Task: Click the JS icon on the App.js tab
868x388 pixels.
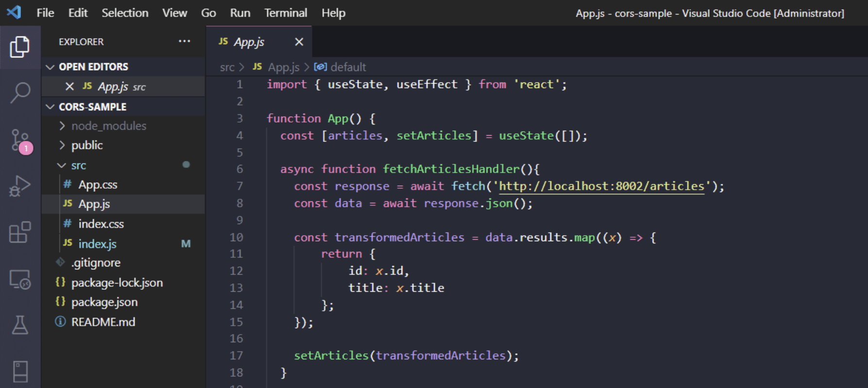Action: 223,41
